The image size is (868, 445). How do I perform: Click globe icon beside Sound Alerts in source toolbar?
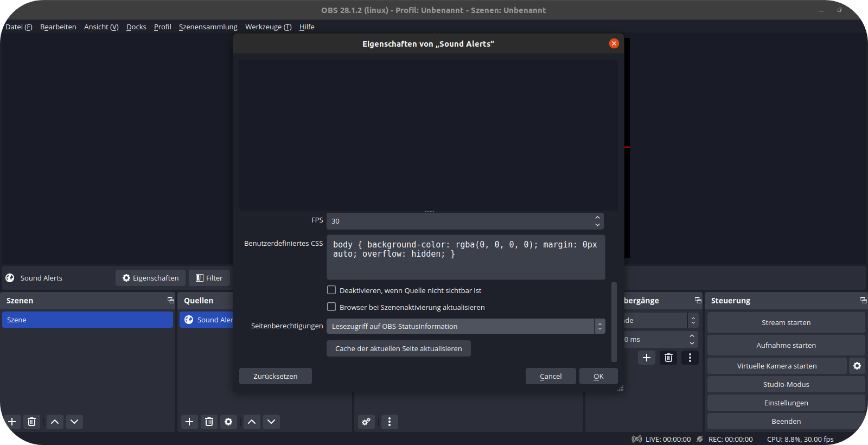point(10,278)
